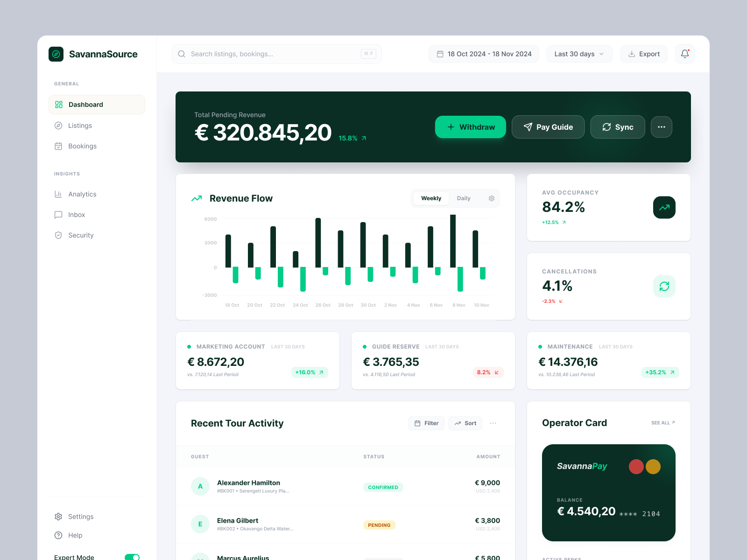Image resolution: width=747 pixels, height=560 pixels.
Task: Click the Inbox message icon
Action: 58,215
